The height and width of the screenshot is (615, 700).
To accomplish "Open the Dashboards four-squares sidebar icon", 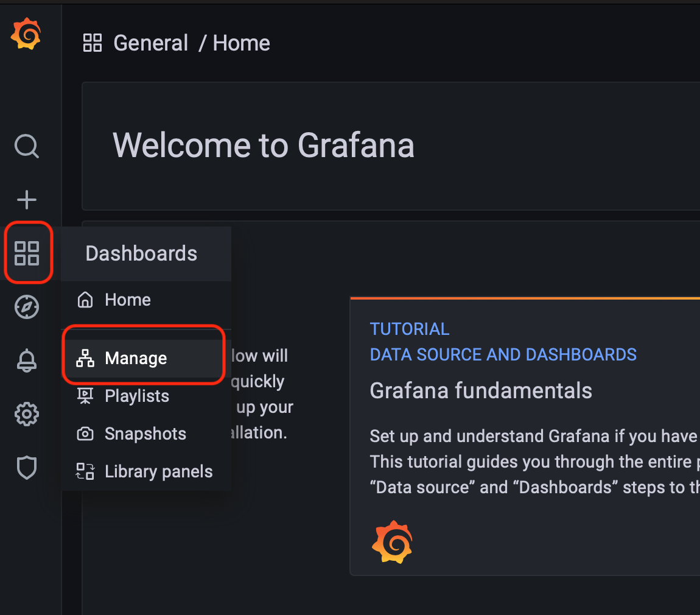I will (x=27, y=253).
